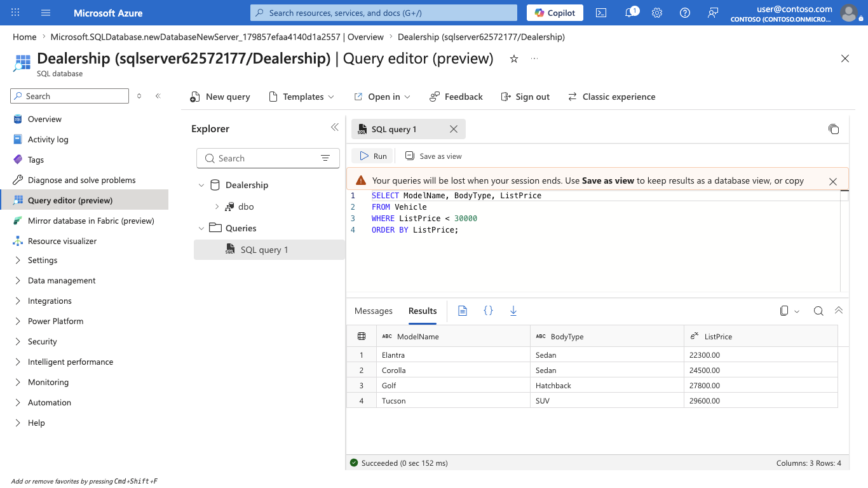Collapse the left resource menu
The width and height of the screenshot is (868, 488).
(x=158, y=96)
